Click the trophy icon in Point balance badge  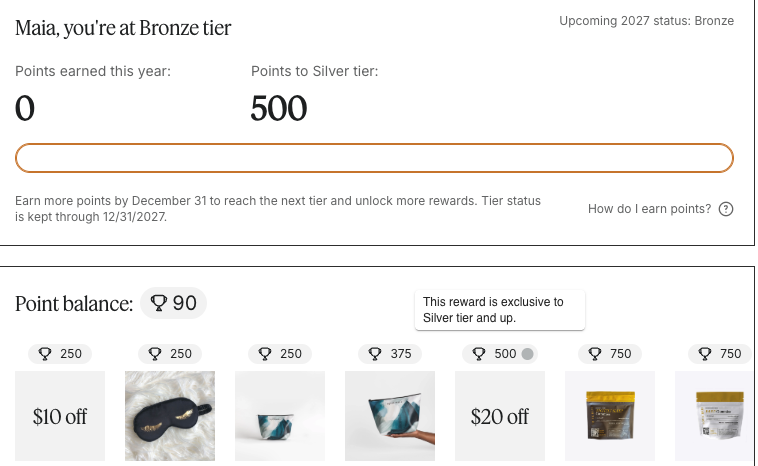(158, 303)
